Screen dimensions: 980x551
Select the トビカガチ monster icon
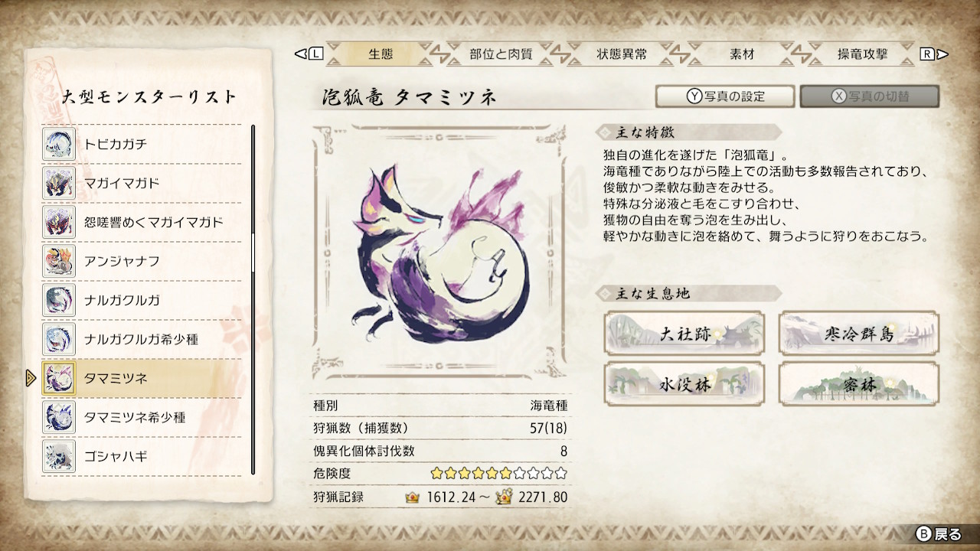tap(59, 144)
